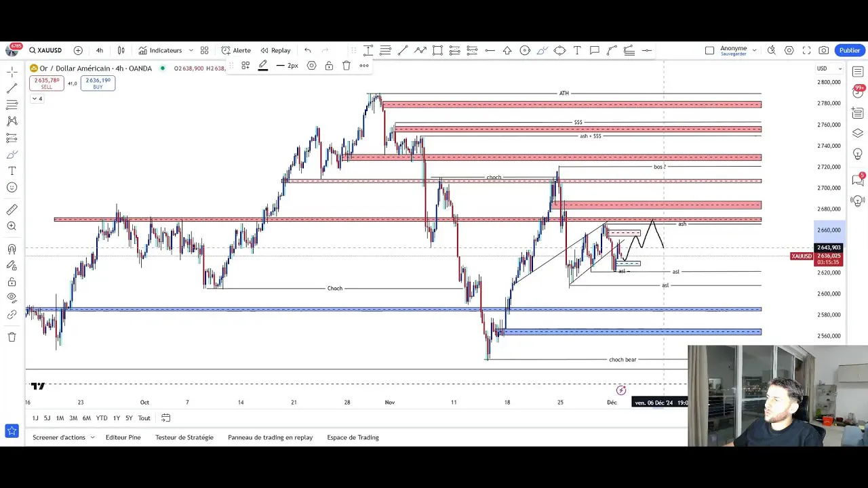Open the Screener d'actions tab

59,437
